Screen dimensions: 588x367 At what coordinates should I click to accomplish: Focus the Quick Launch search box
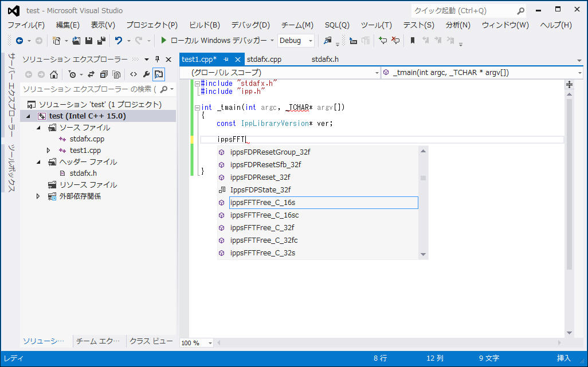[469, 11]
